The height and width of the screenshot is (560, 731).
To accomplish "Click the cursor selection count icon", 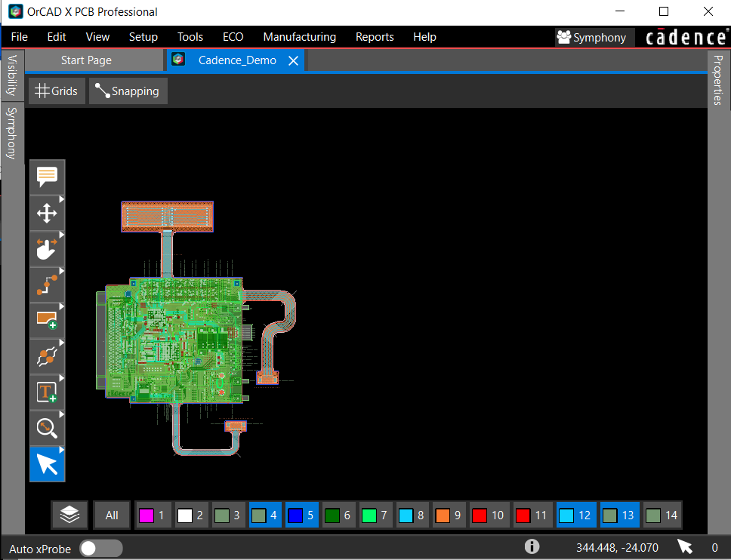I will click(685, 546).
